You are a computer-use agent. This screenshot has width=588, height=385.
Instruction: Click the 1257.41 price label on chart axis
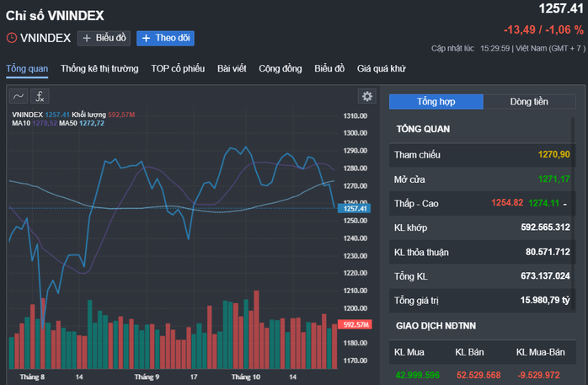click(x=354, y=208)
